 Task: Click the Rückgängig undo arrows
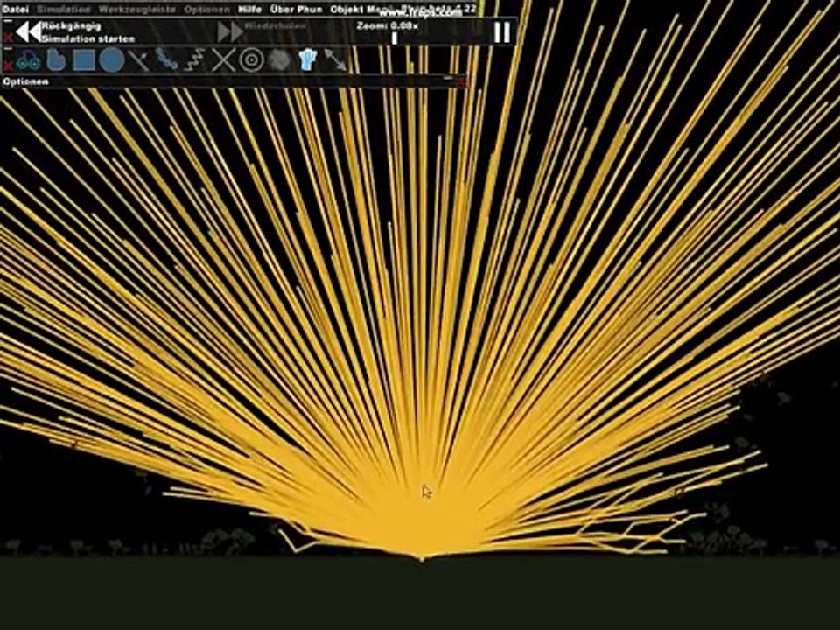[28, 32]
